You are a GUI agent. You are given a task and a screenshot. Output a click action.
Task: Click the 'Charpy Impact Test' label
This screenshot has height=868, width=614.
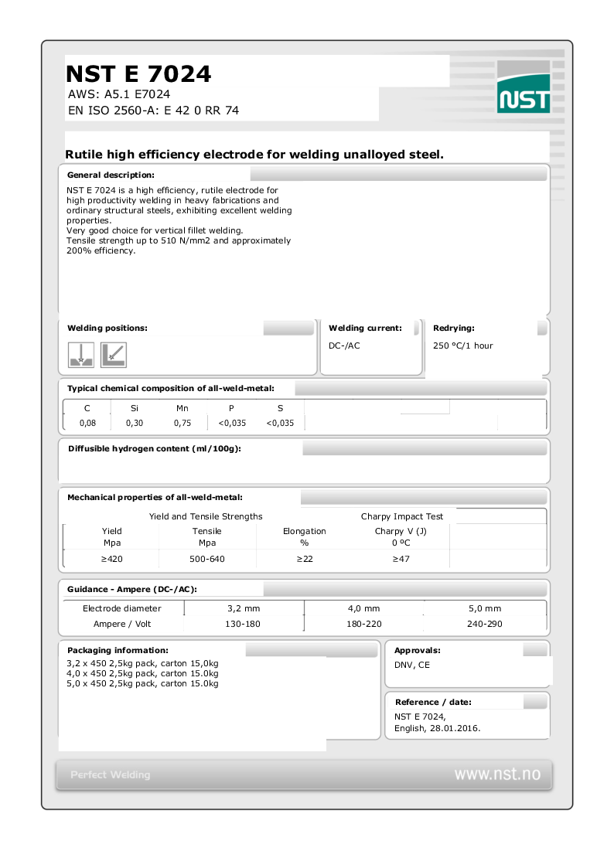click(x=402, y=516)
